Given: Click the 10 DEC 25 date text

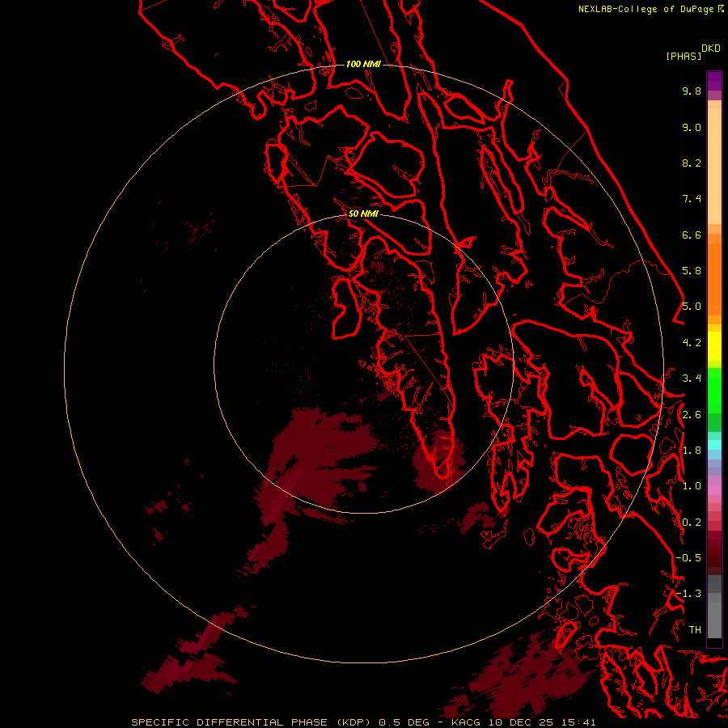Looking at the screenshot, I should [x=521, y=722].
